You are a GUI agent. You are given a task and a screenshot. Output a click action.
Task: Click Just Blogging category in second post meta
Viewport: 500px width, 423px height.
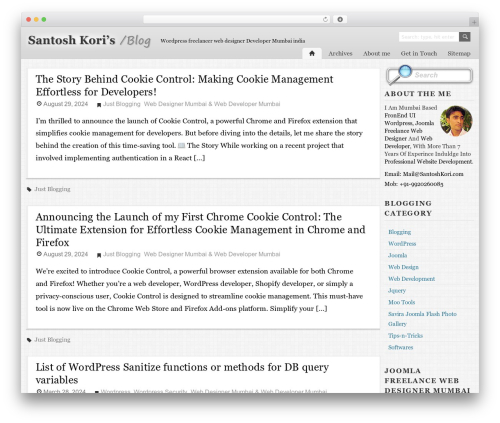tap(122, 254)
